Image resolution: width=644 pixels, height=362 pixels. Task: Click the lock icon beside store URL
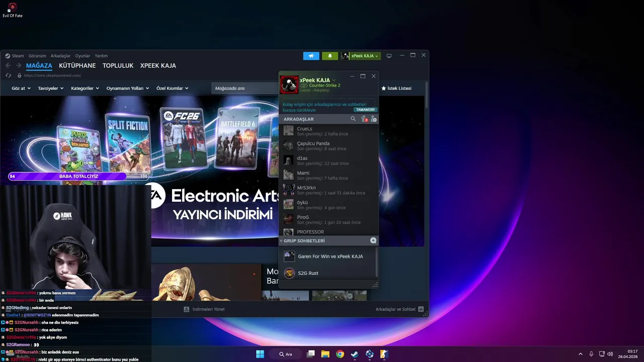click(x=19, y=75)
